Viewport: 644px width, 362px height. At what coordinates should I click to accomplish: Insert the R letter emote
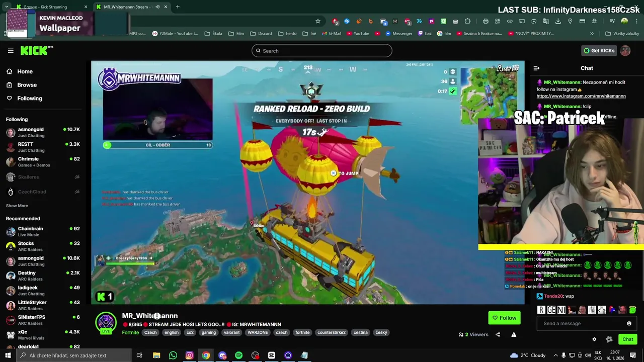pyautogui.click(x=541, y=310)
